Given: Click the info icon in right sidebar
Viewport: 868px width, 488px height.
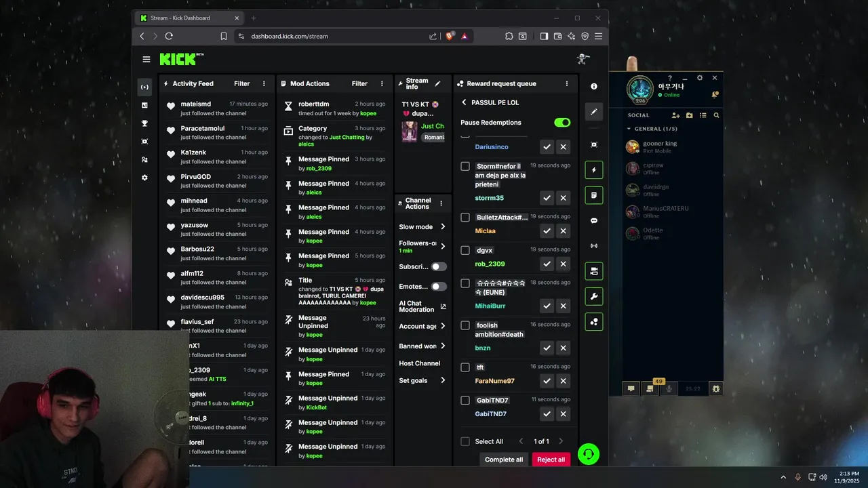Looking at the screenshot, I should tap(594, 87).
